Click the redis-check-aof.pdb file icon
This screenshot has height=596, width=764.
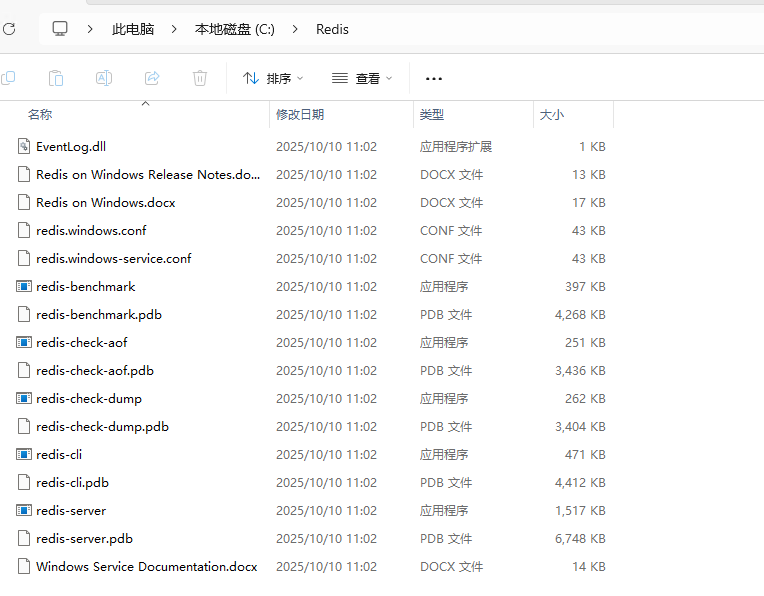tap(24, 370)
